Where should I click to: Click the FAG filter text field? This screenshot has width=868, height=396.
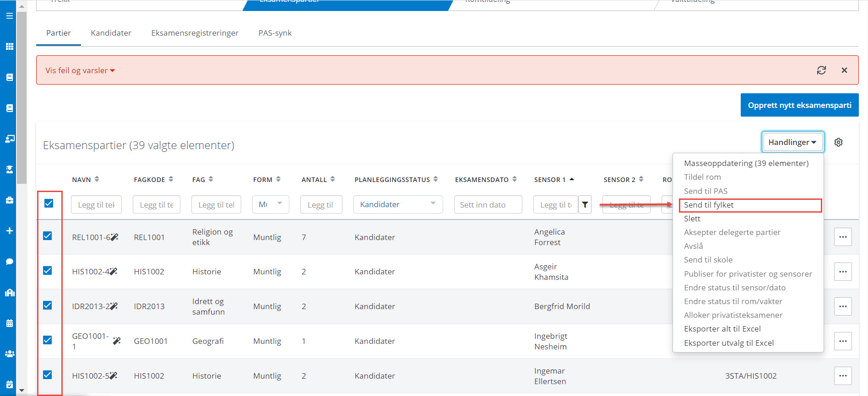click(216, 204)
